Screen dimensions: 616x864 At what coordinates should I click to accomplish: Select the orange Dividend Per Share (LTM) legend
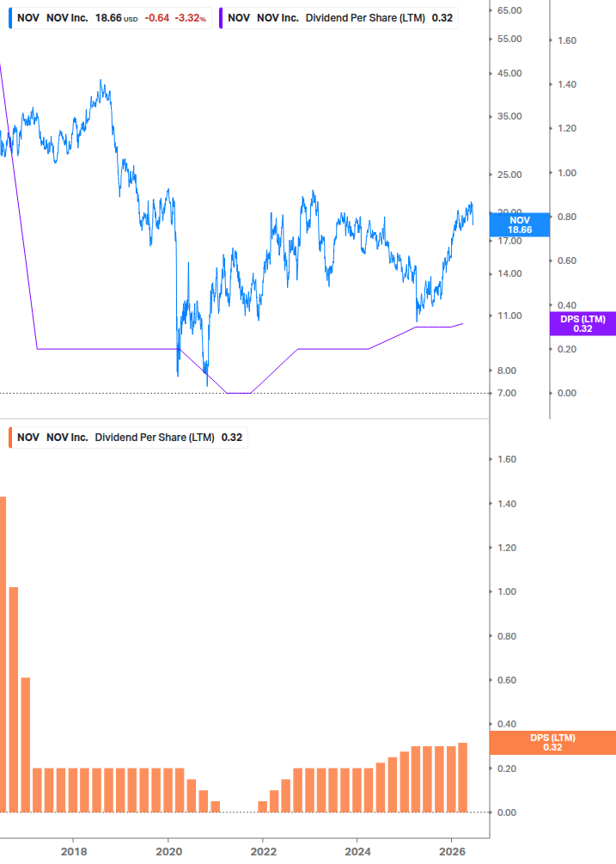click(x=128, y=438)
